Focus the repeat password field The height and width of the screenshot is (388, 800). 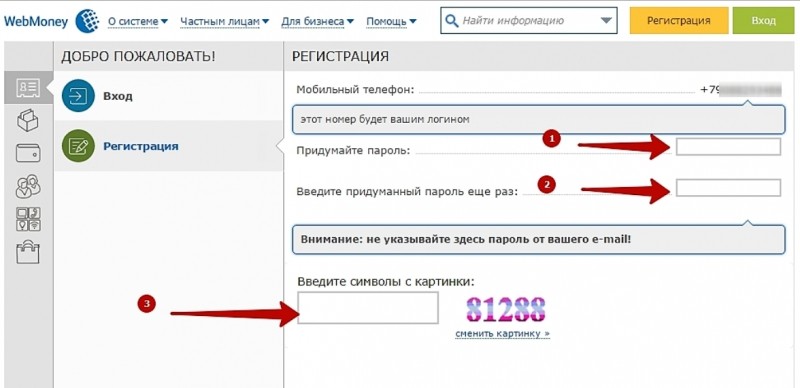coord(728,188)
